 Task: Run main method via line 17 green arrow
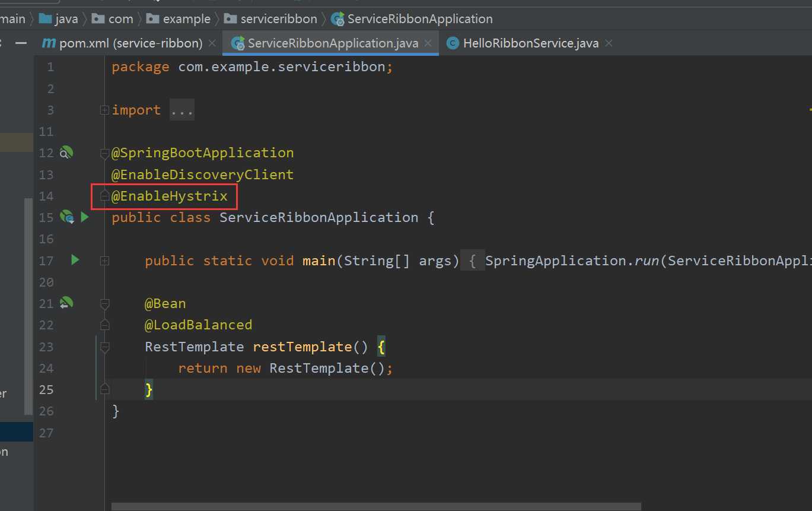click(x=75, y=260)
